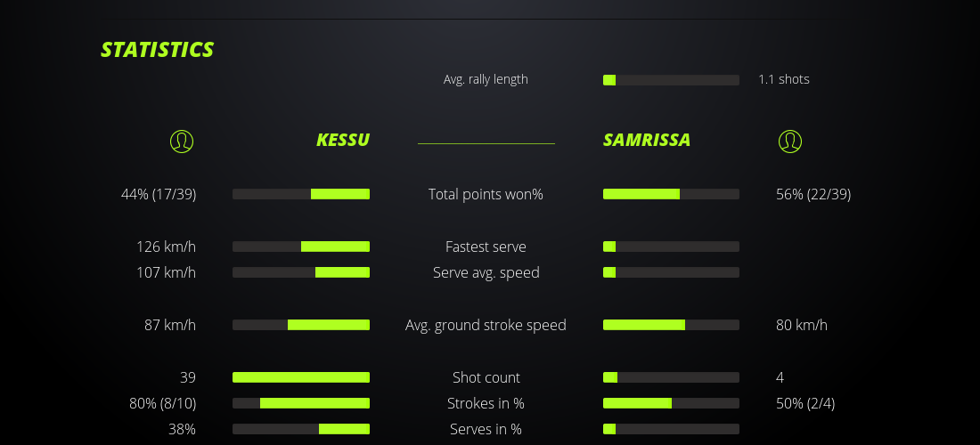The height and width of the screenshot is (445, 980).
Task: Click the STATISTICS heading
Action: coord(158,50)
